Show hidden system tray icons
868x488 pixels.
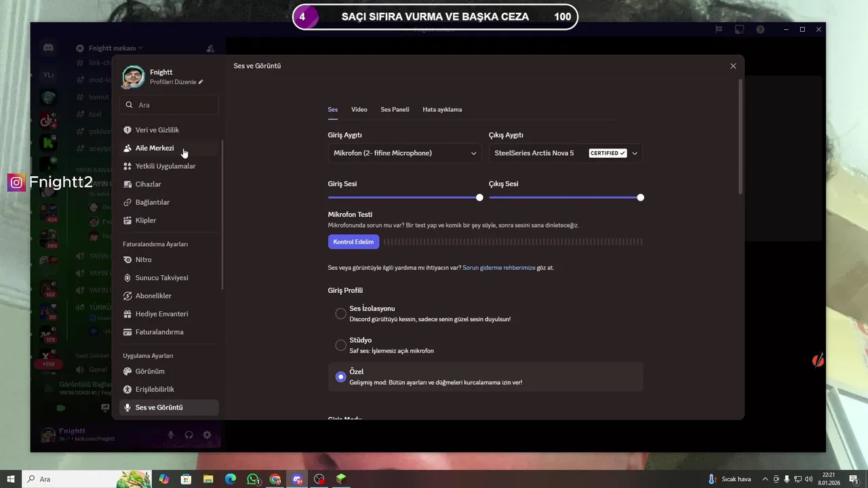[x=765, y=479]
